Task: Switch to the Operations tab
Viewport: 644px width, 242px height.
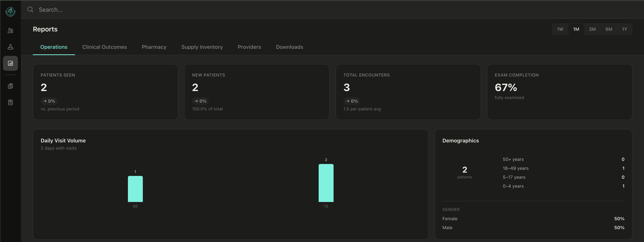Action: [54, 47]
